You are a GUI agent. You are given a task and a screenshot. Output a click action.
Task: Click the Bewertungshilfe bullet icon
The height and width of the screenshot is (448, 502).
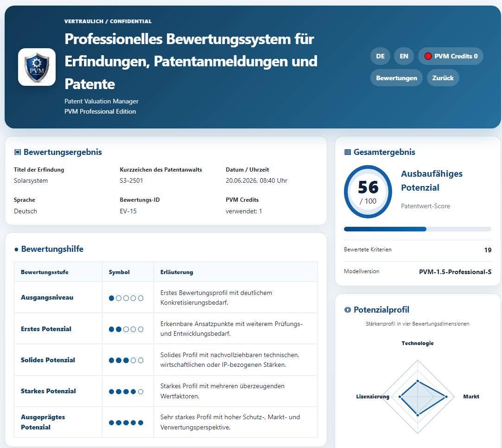(x=16, y=250)
